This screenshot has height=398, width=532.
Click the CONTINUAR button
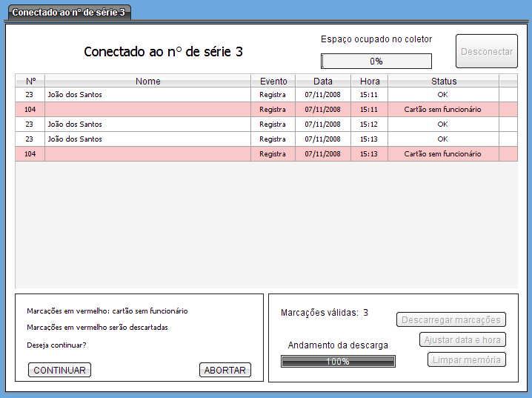tap(59, 370)
